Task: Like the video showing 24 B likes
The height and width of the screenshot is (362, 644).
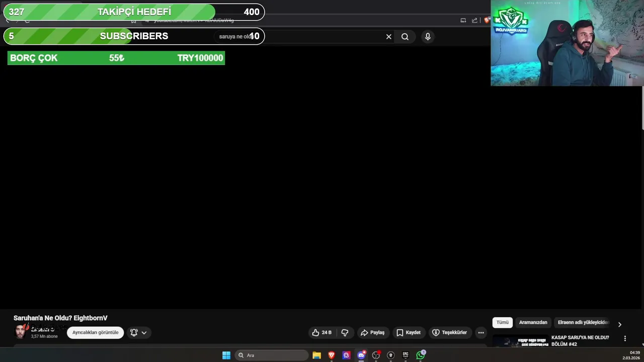Action: click(x=321, y=332)
